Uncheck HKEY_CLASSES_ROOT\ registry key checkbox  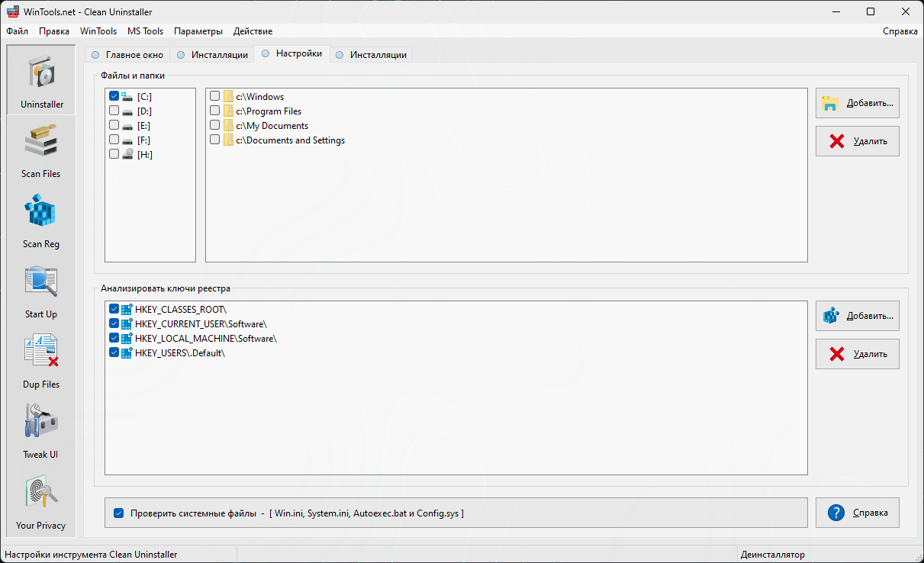(114, 310)
